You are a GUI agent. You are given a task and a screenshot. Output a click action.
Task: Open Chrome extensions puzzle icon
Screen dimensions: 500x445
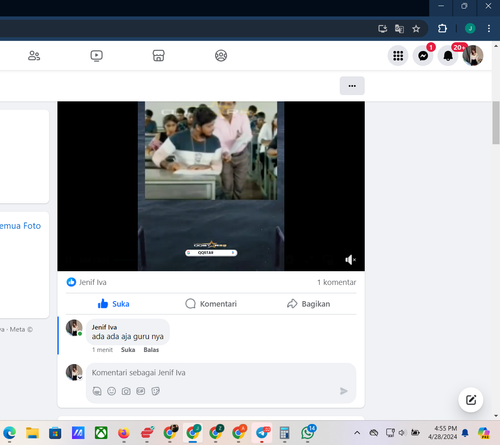pos(442,29)
